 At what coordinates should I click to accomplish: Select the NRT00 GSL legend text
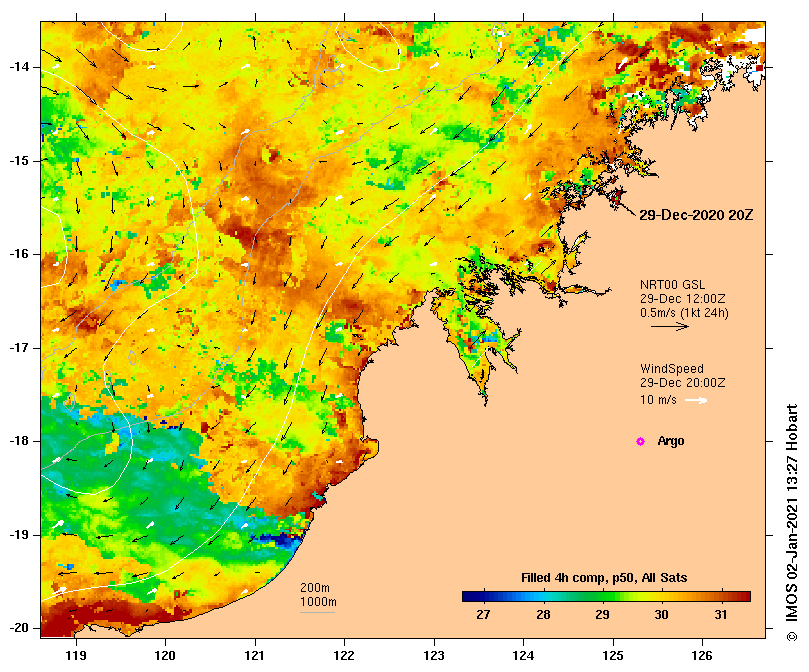tap(672, 284)
